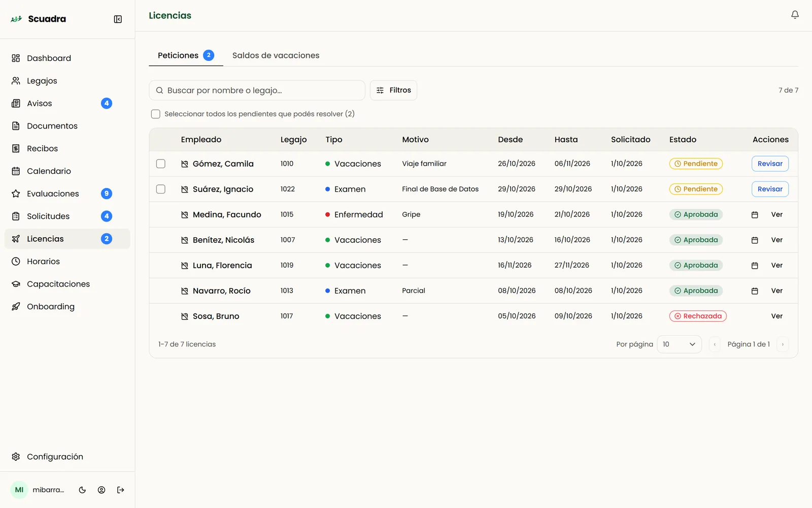The width and height of the screenshot is (812, 508).
Task: Click calendar icon in Medina, Facundo row
Action: (x=755, y=215)
